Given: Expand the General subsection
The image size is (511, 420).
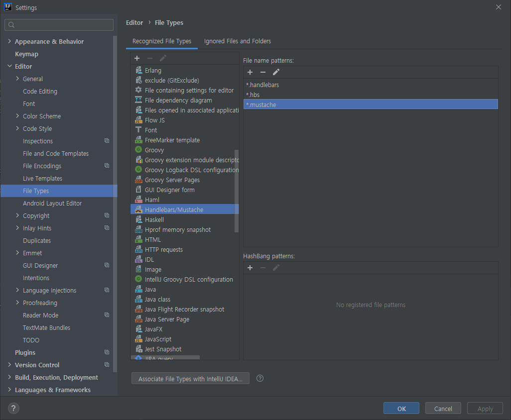Looking at the screenshot, I should pos(17,79).
